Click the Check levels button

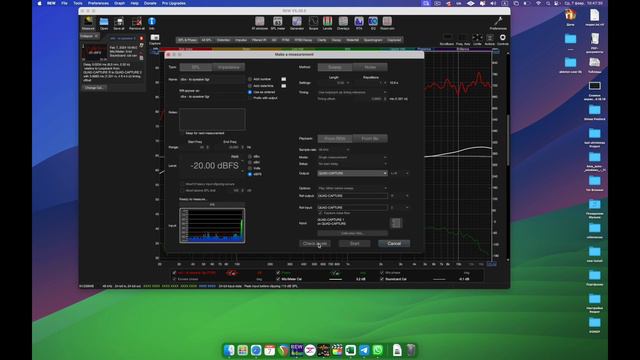coord(315,244)
